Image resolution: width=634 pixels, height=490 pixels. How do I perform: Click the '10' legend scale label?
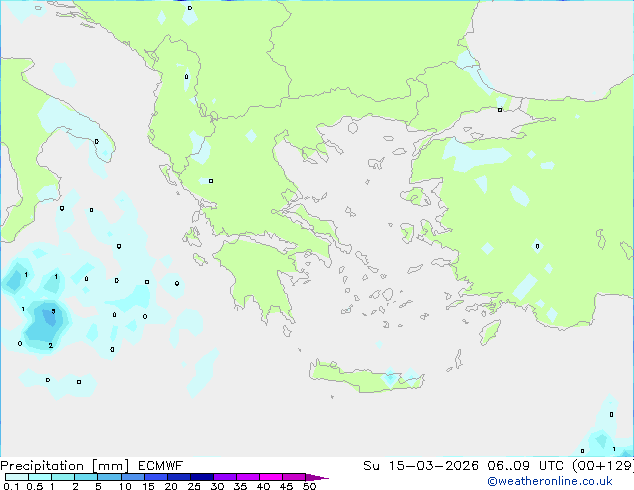coord(125,486)
